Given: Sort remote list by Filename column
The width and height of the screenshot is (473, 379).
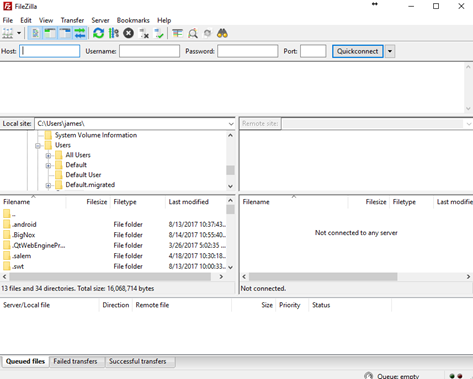Looking at the screenshot, I should pyautogui.click(x=294, y=202).
